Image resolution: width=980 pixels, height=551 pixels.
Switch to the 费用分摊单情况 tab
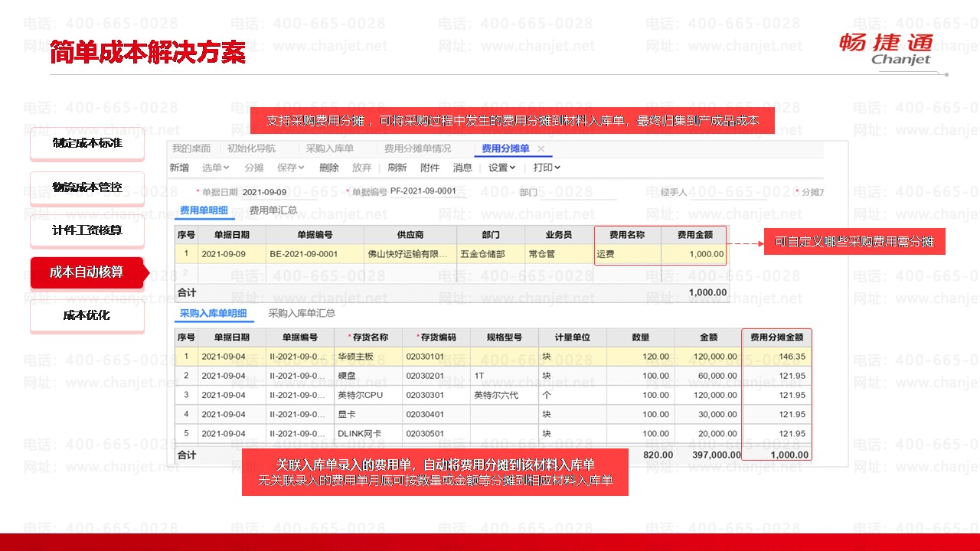417,148
